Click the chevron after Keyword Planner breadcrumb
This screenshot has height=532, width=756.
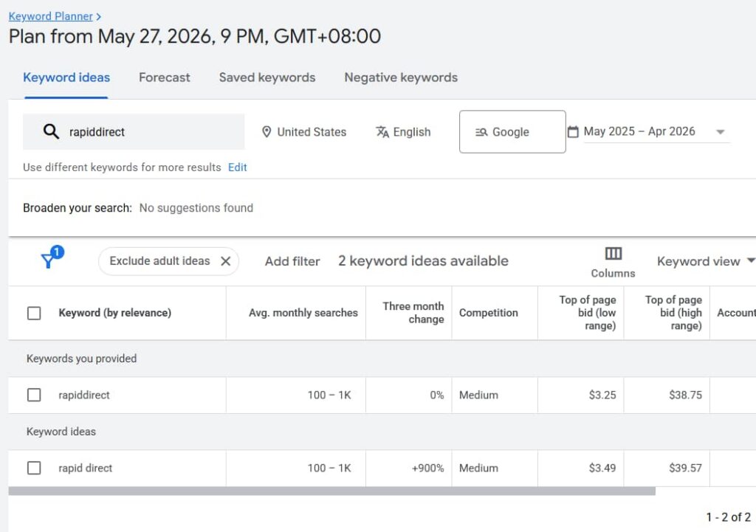(x=98, y=16)
